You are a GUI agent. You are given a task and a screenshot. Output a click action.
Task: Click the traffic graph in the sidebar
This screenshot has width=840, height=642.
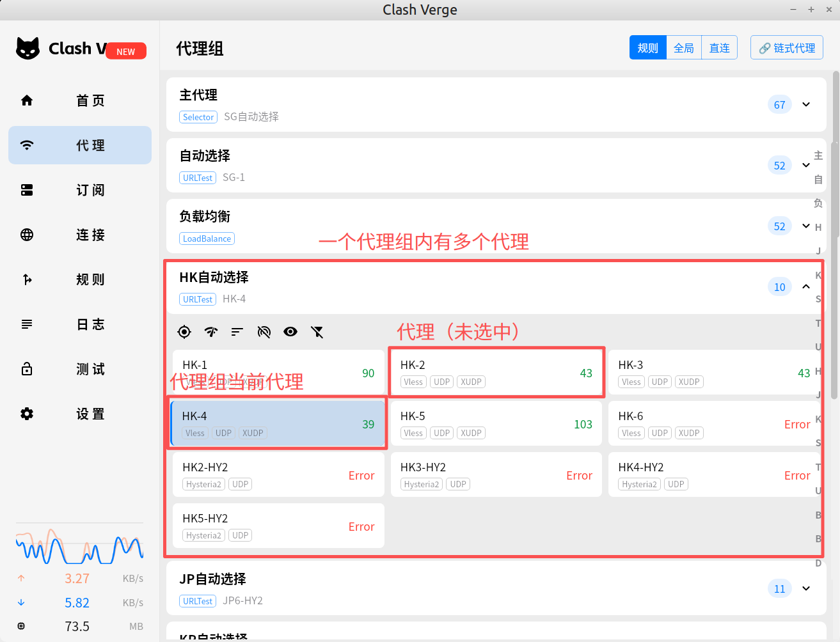pyautogui.click(x=80, y=545)
